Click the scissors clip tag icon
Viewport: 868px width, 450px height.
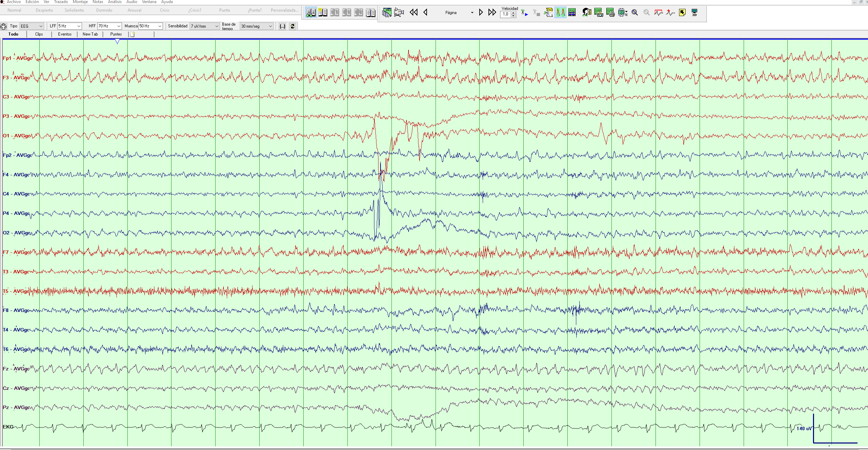tap(548, 13)
